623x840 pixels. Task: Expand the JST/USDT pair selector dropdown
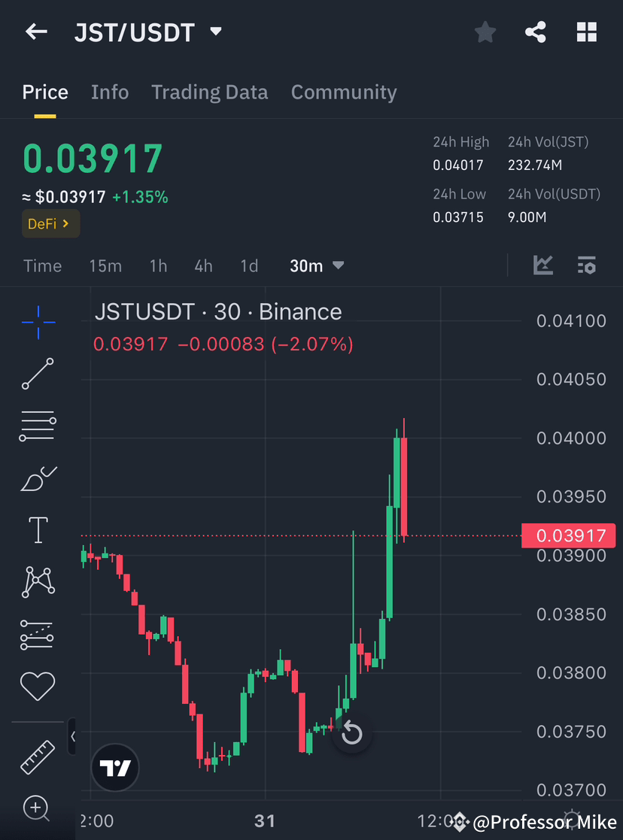(x=215, y=32)
